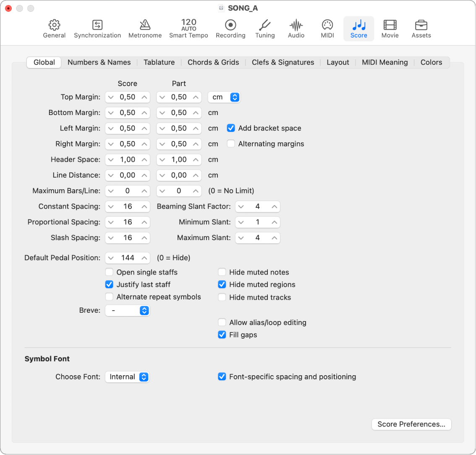Open the Breve dropdown menu
Screen dimensions: 476x455
coord(127,311)
